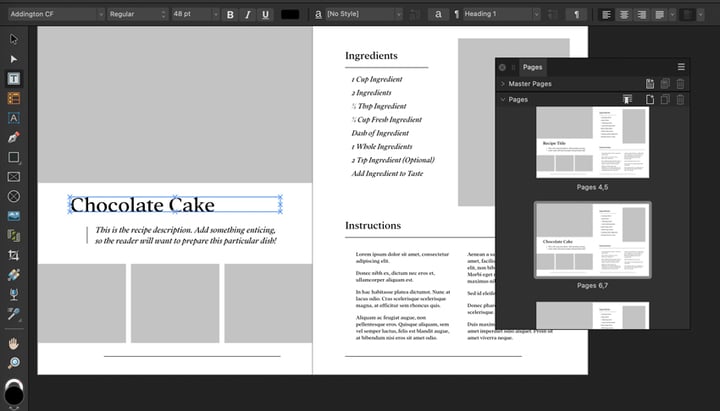Select the Pen tool

[x=13, y=137]
